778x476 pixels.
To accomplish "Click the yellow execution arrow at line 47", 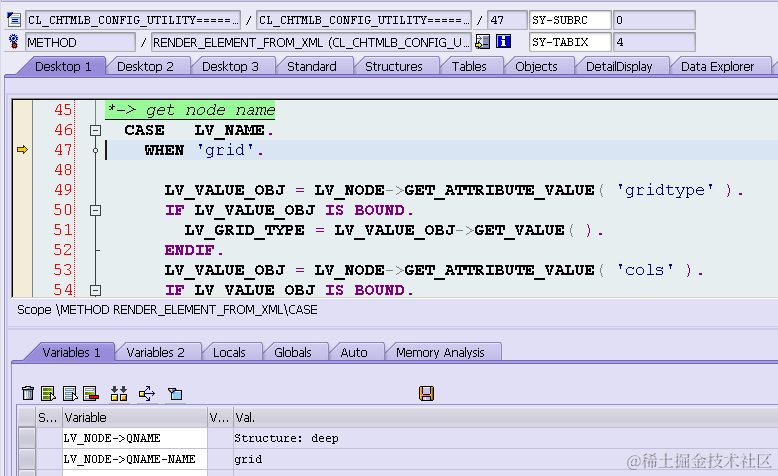I will point(22,149).
